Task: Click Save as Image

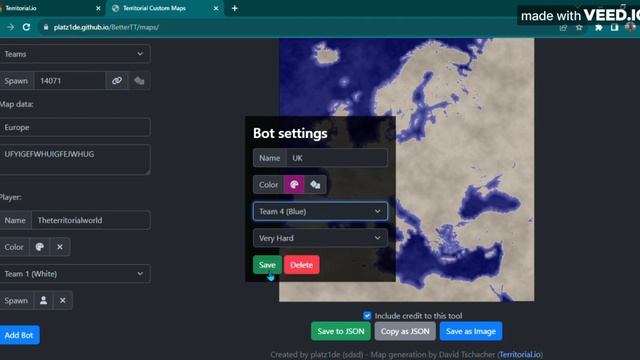Action: pyautogui.click(x=471, y=331)
